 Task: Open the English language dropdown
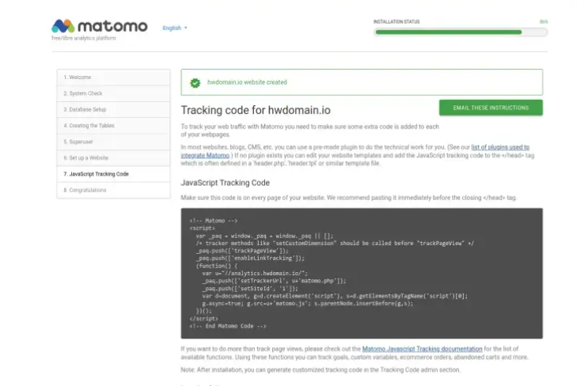point(175,28)
